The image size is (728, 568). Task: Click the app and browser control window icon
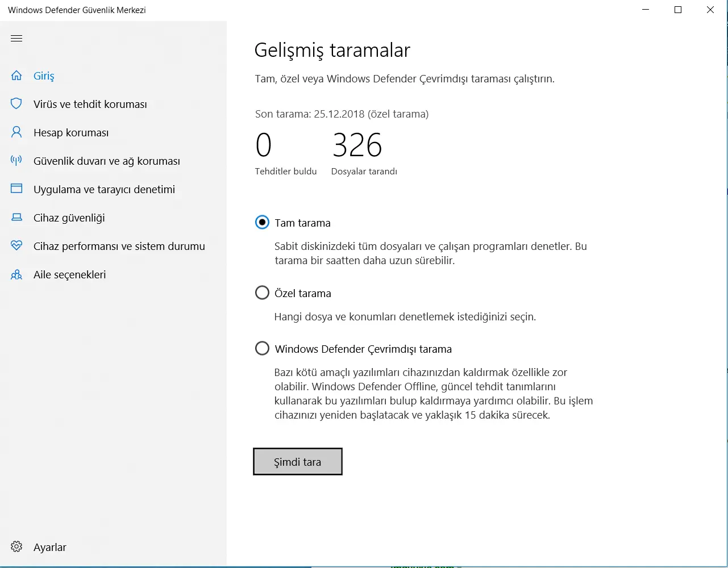[16, 189]
